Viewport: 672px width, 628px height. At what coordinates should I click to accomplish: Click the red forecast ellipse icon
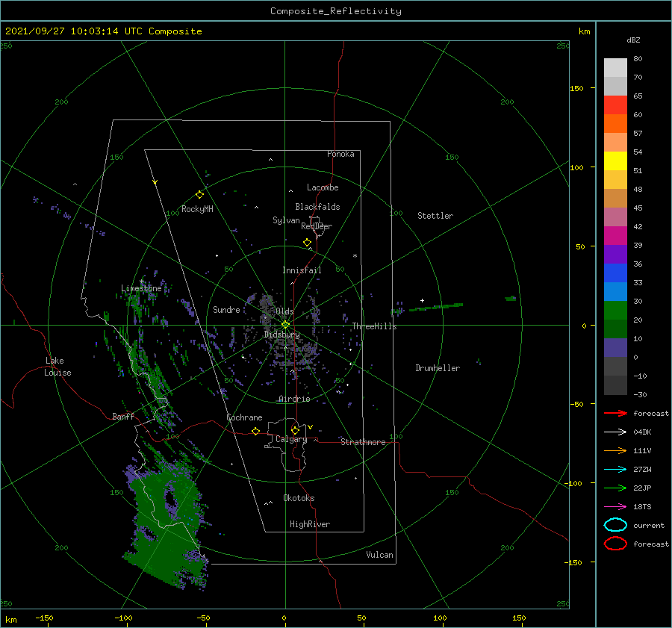(615, 544)
